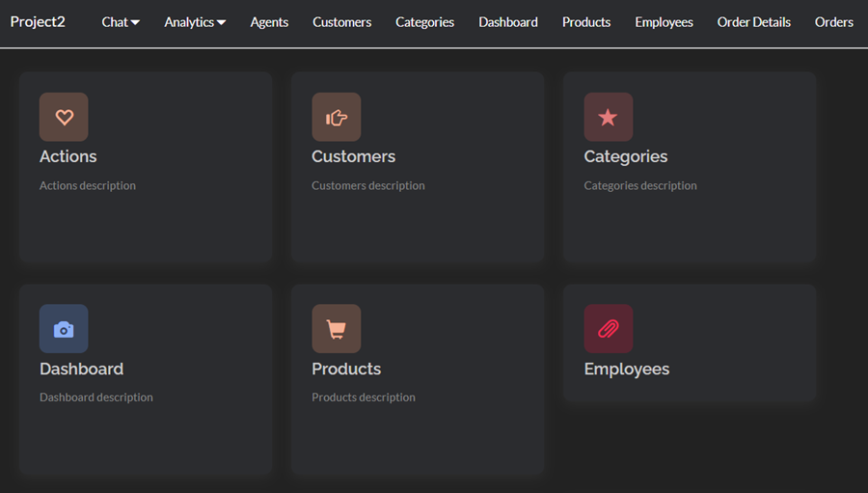The image size is (868, 493).
Task: Click the Project2 brand link
Action: tap(38, 21)
